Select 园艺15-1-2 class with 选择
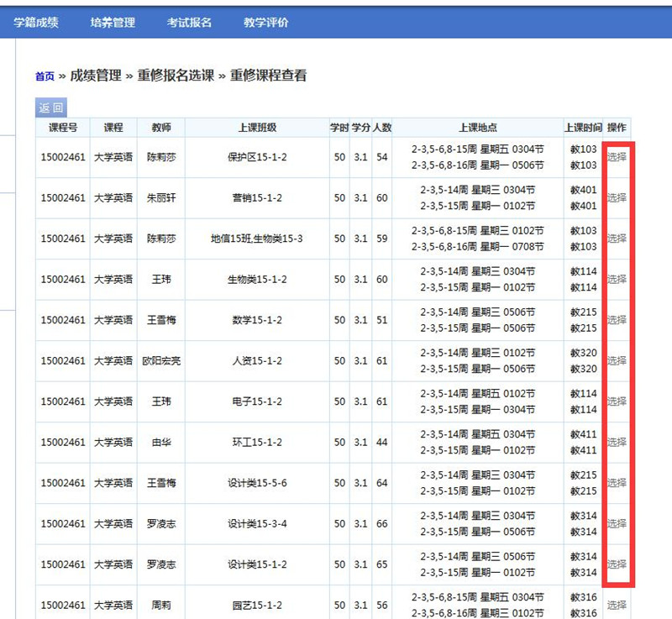The width and height of the screenshot is (672, 619). pos(617,605)
